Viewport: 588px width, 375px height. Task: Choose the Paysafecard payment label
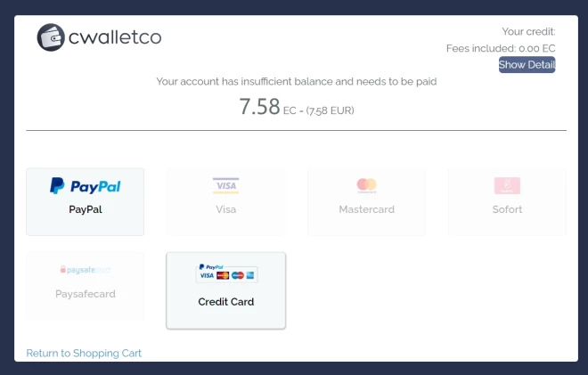coord(86,294)
